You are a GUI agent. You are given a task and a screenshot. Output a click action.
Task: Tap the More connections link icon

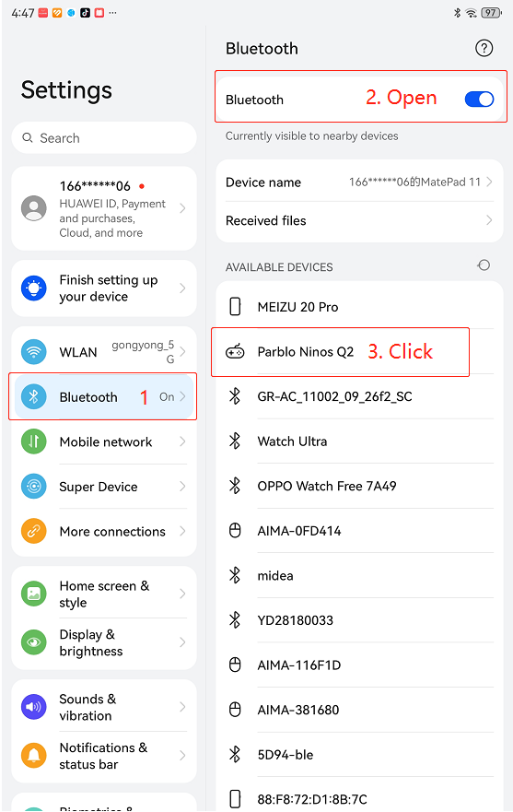34,531
